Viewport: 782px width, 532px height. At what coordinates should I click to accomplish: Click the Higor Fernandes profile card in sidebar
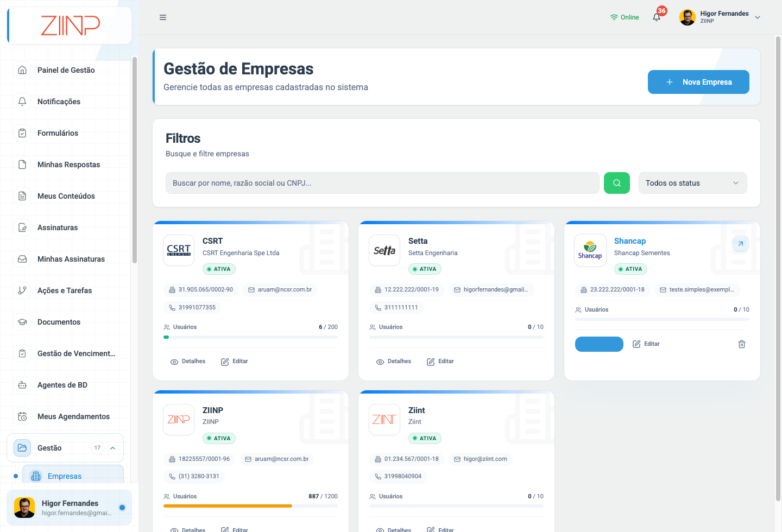pos(69,508)
